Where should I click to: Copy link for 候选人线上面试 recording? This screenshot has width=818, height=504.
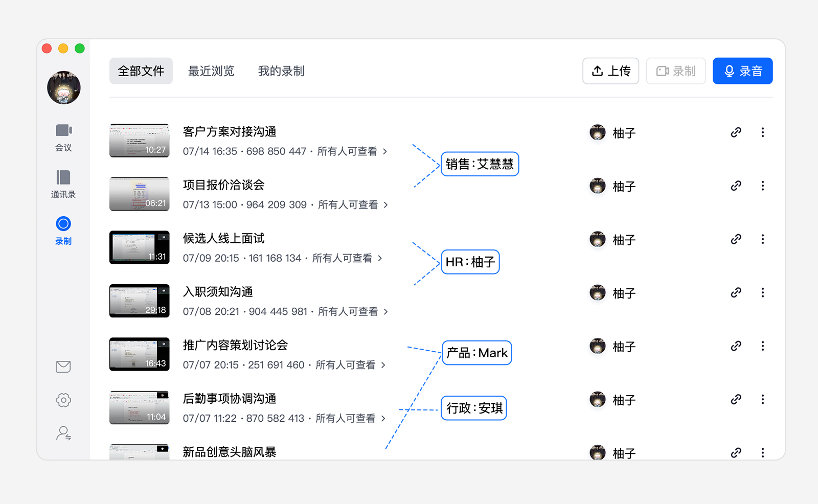tap(736, 239)
